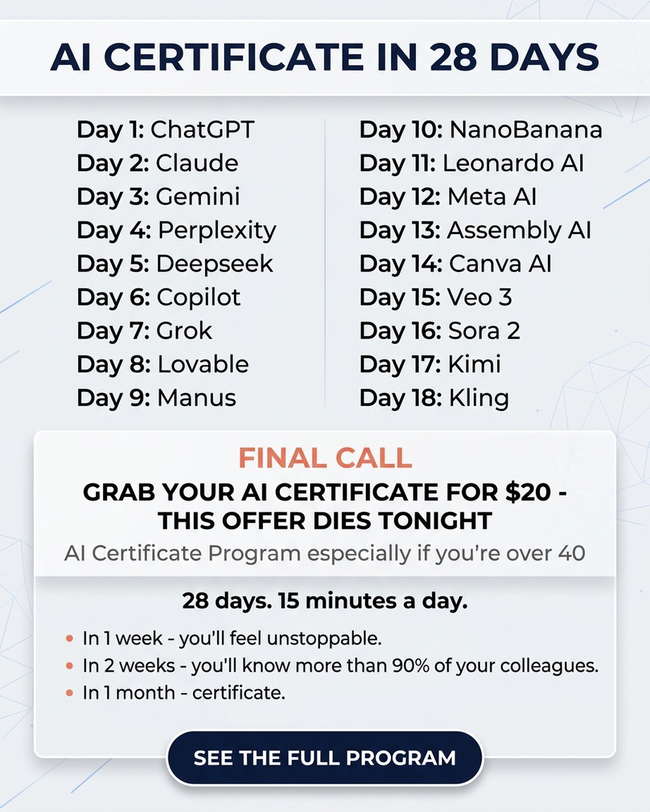Viewport: 650px width, 812px height.
Task: Select Day 6: Copilot
Action: pos(159,298)
